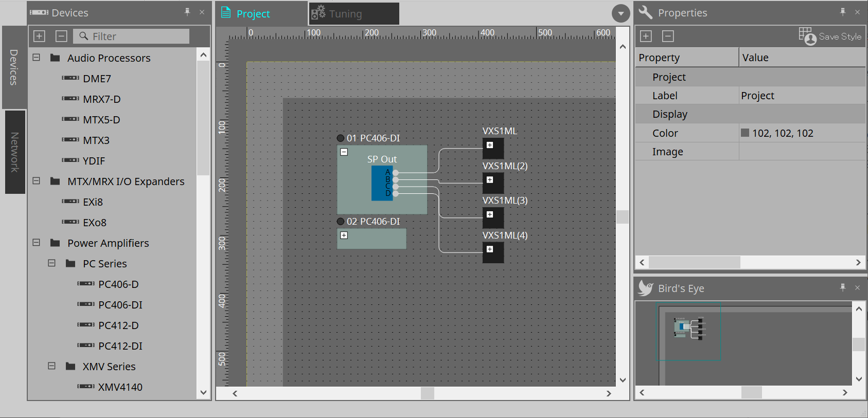Close the Properties panel
This screenshot has height=418, width=868.
[x=857, y=12]
